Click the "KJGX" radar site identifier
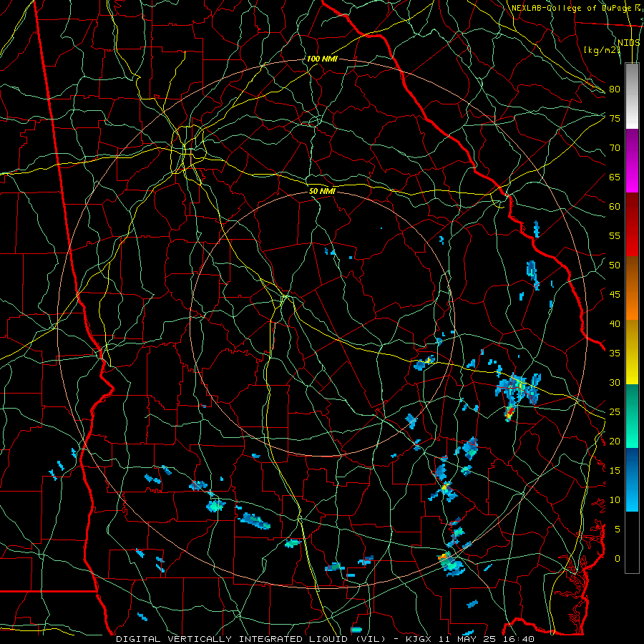 pyautogui.click(x=417, y=639)
